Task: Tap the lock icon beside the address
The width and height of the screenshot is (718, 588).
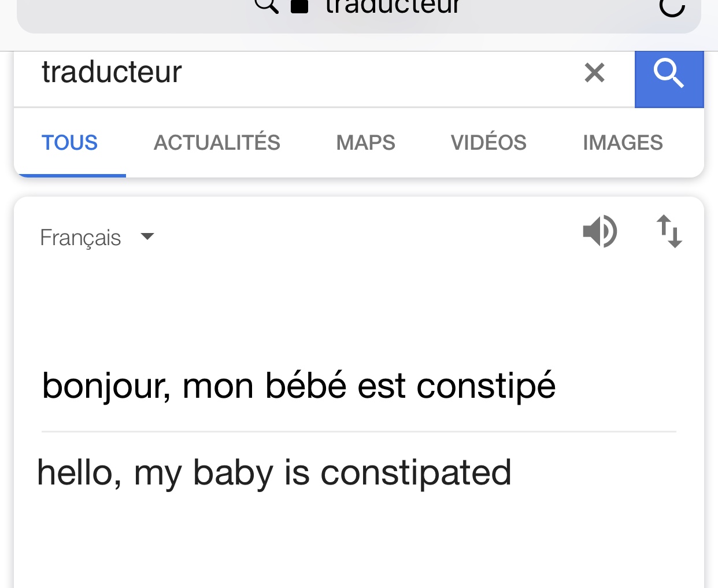Action: click(299, 6)
